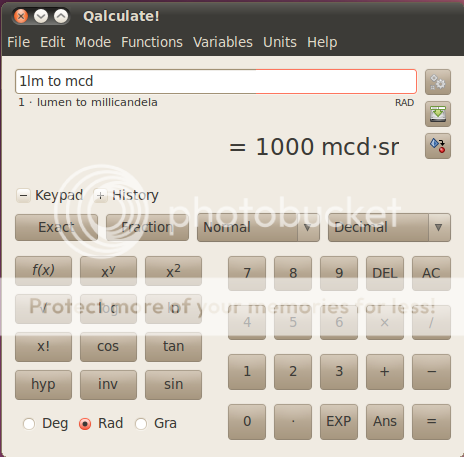The height and width of the screenshot is (457, 464).
Task: Click the expression input field
Action: tap(216, 82)
